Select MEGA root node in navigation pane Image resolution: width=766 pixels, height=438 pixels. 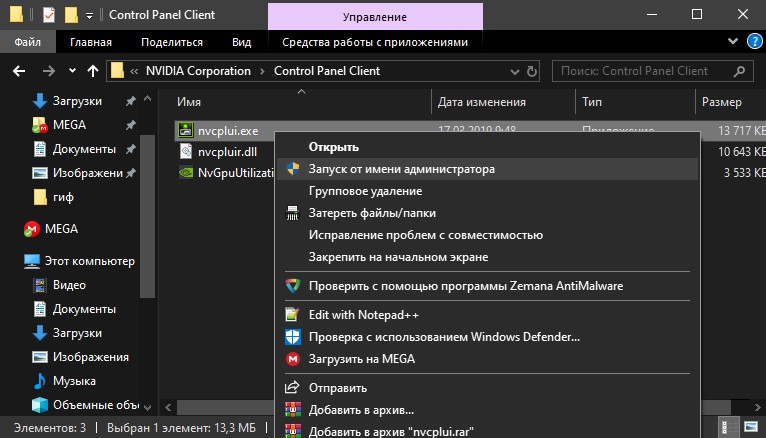coord(61,229)
